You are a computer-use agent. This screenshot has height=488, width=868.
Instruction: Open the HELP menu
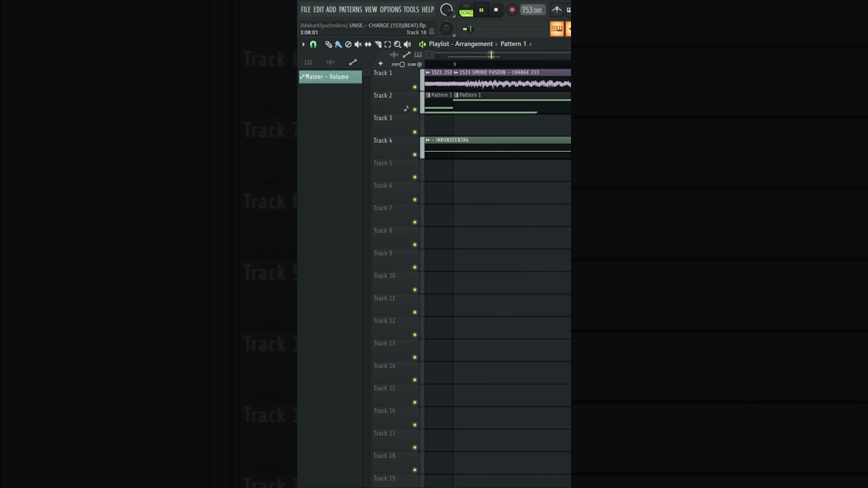428,9
